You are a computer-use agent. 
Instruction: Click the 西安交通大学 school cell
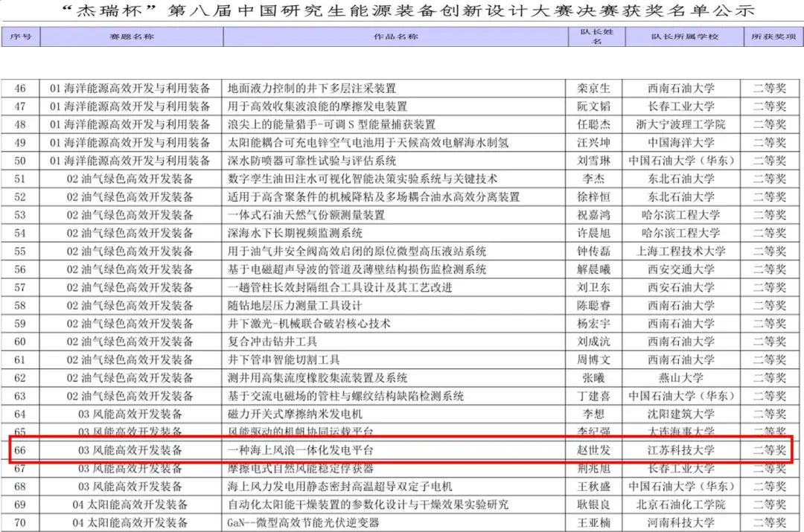pyautogui.click(x=681, y=269)
